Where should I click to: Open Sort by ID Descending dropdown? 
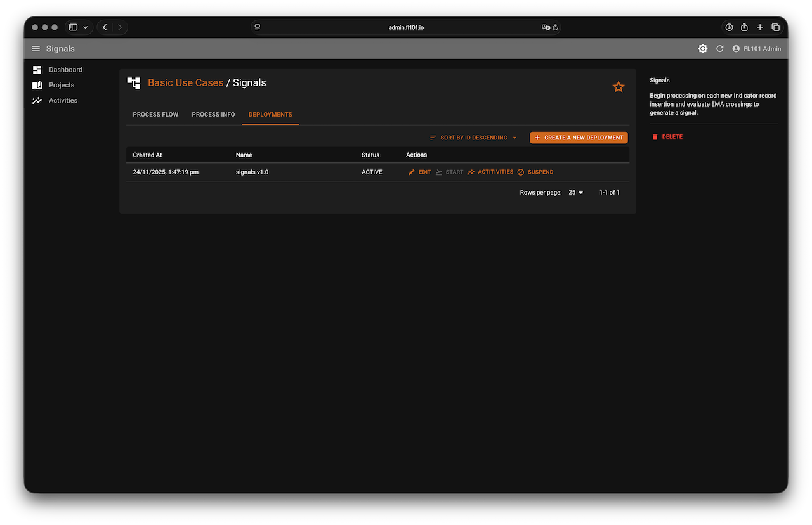tap(473, 138)
